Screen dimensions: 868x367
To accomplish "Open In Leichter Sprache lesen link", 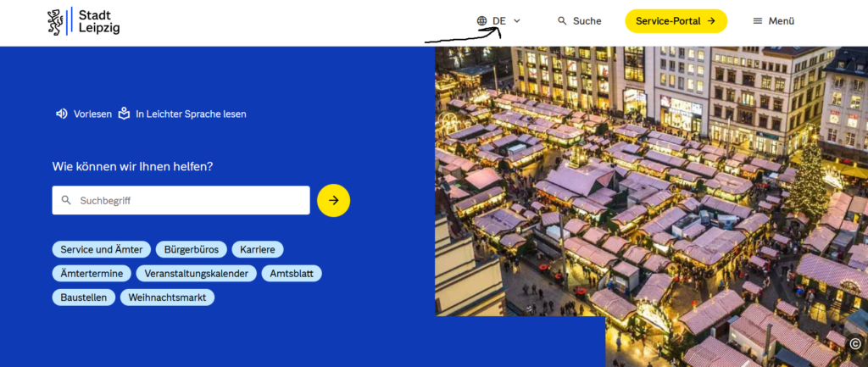I will [x=191, y=114].
